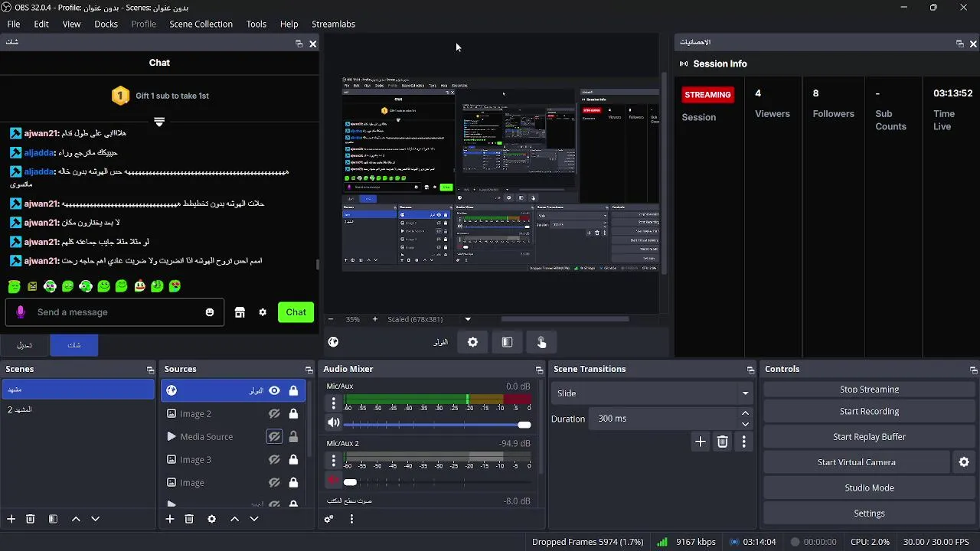
Task: Zoom in preview with plus button
Action: coord(374,319)
